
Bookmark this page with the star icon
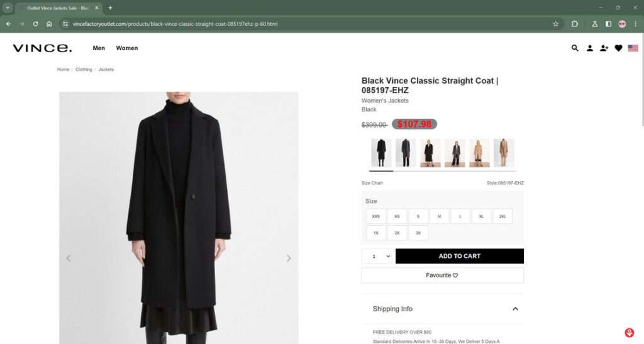pyautogui.click(x=556, y=24)
